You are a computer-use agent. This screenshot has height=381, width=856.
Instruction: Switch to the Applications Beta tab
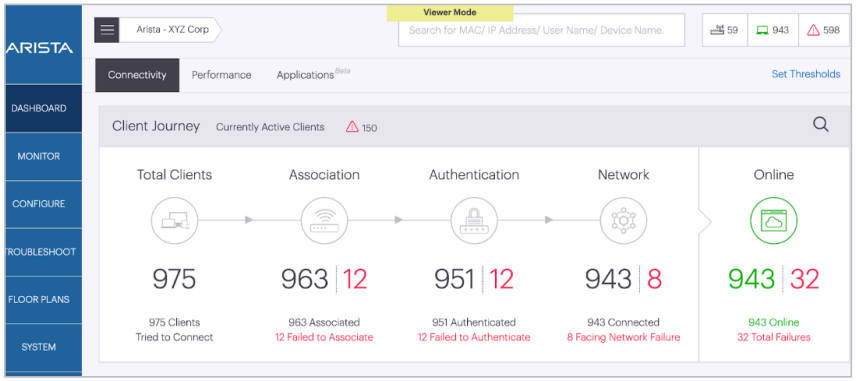tap(313, 75)
